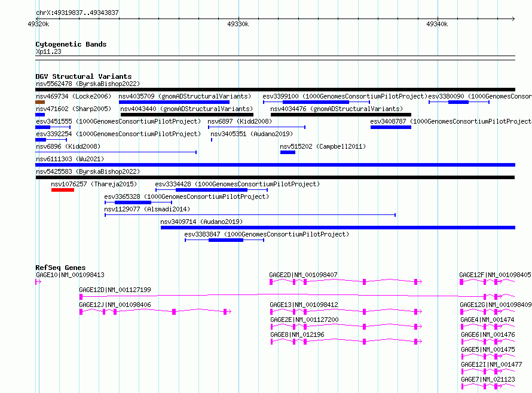This screenshot has height=393, width=532.
Task: Click the nsv5425583 (ByrskaBishop2022) label
Action: (87, 171)
